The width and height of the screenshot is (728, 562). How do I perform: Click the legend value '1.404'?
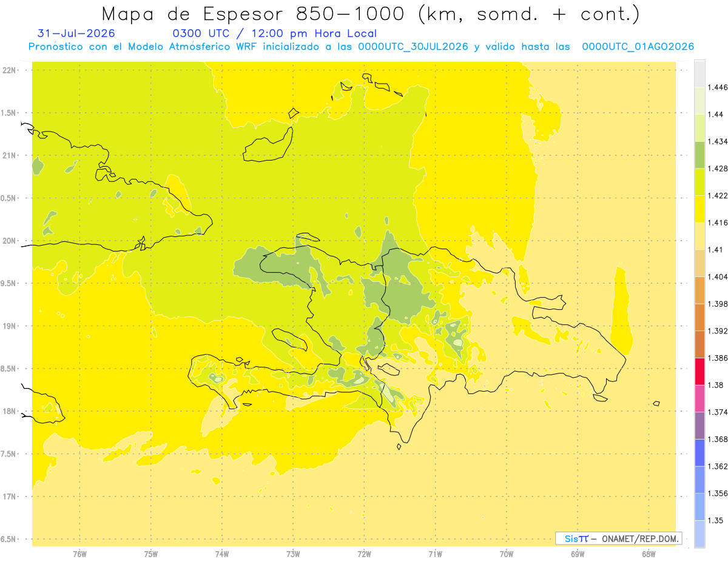718,276
